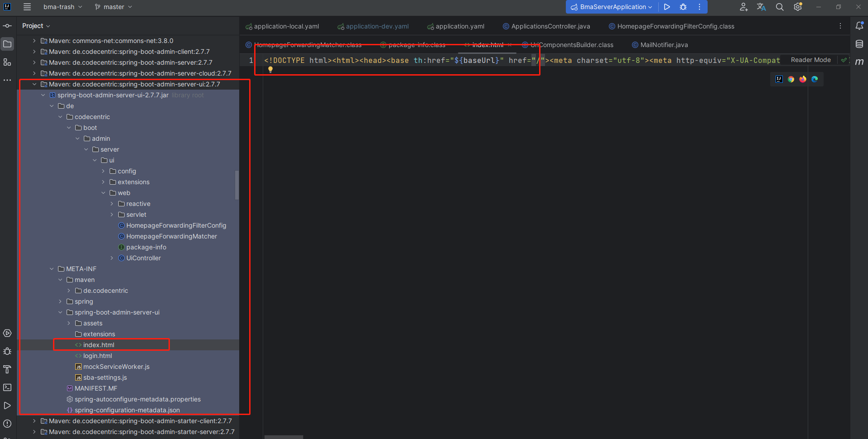The width and height of the screenshot is (868, 439).
Task: Select package-info in project tree
Action: coord(146,247)
